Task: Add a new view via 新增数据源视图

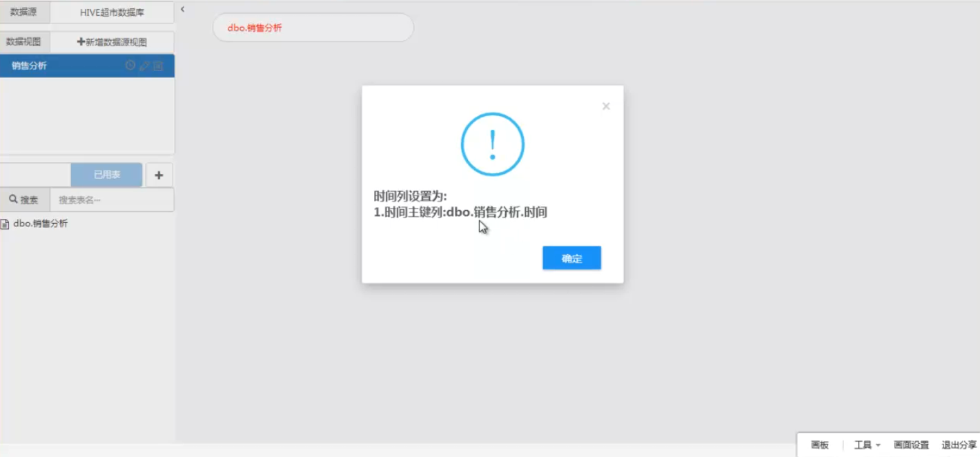Action: [112, 42]
